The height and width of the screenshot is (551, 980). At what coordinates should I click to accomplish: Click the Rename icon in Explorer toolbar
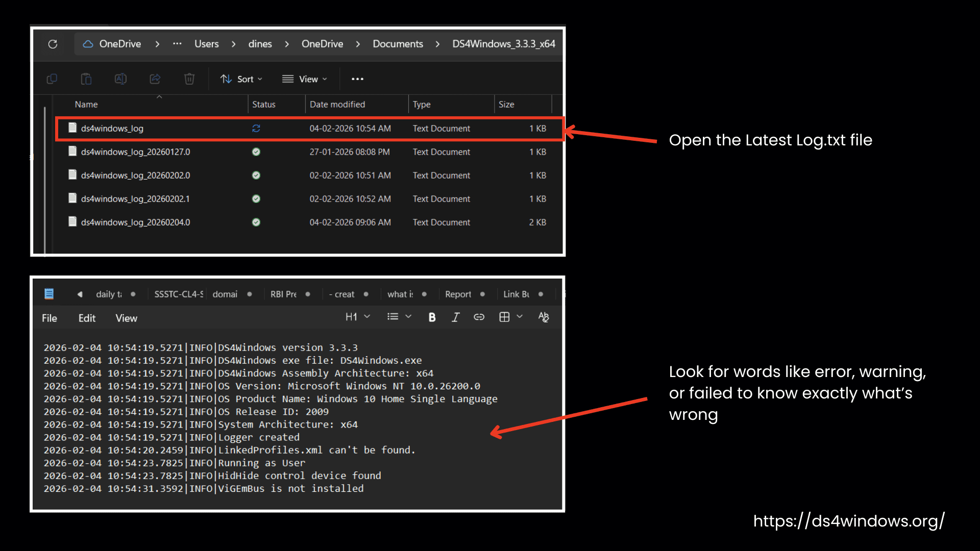coord(120,79)
